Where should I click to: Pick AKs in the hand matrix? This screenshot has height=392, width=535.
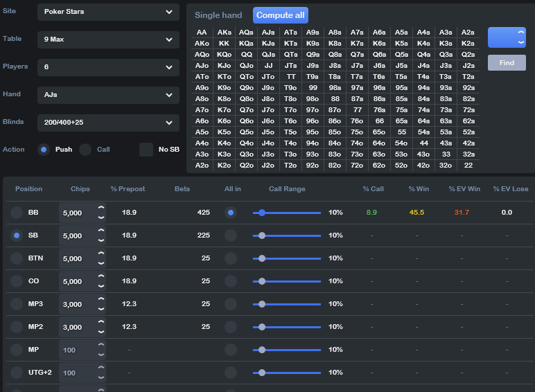(x=224, y=33)
